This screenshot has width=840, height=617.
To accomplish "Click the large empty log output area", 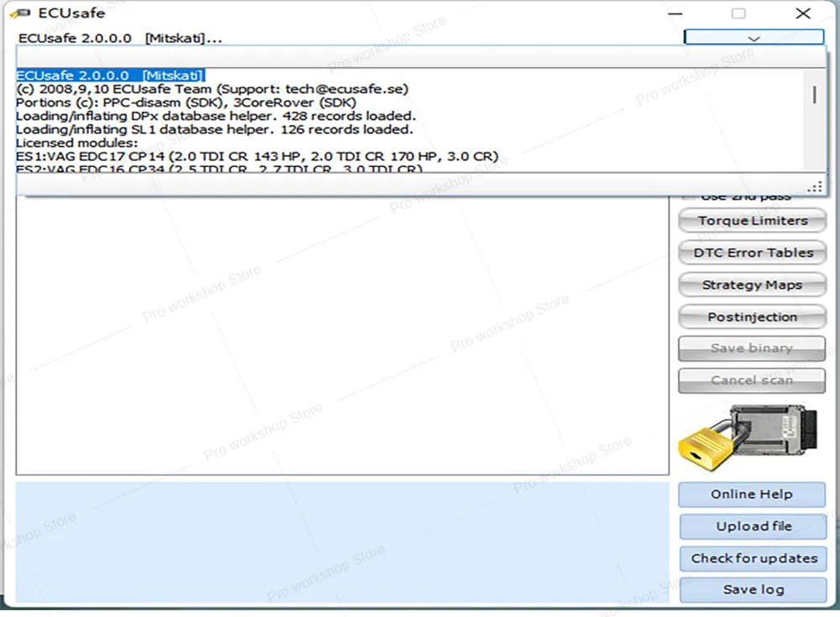I will [x=343, y=335].
